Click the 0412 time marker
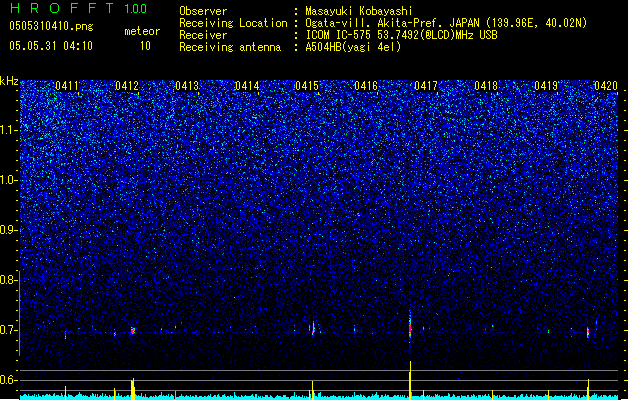Screen dimensions: 629x400 (x=127, y=86)
